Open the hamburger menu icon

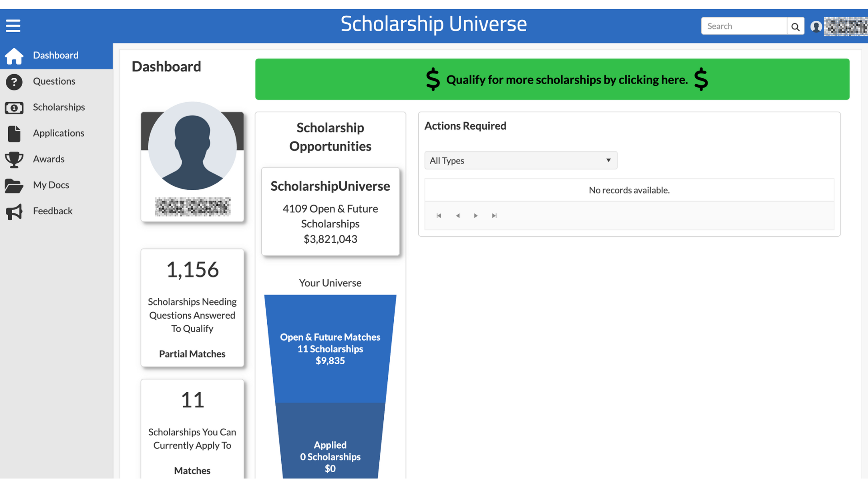click(x=13, y=26)
